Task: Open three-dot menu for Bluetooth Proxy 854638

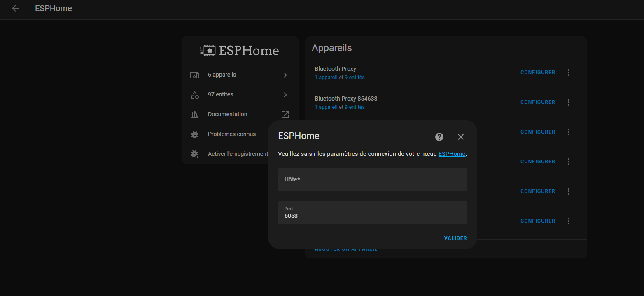Action: click(569, 102)
